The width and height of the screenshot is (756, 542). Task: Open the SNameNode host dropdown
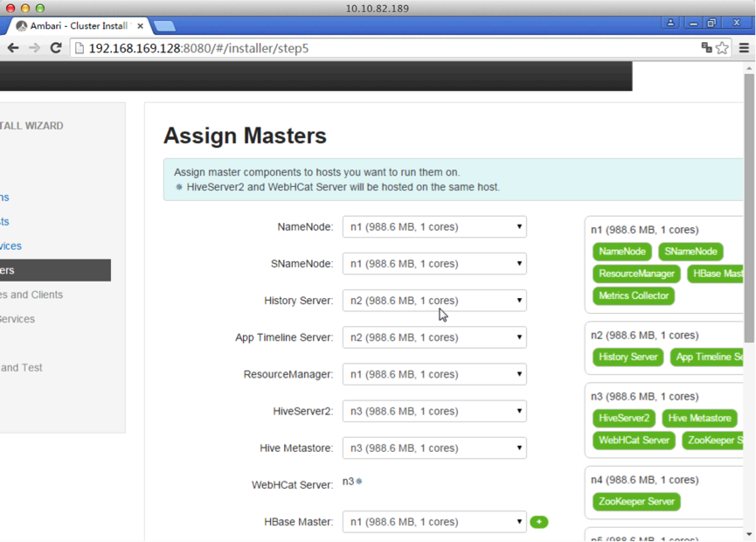pos(434,264)
